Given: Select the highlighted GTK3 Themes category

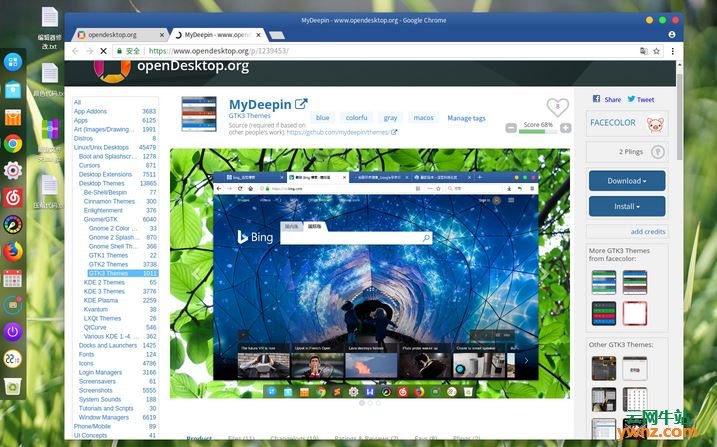Looking at the screenshot, I should click(x=123, y=273).
